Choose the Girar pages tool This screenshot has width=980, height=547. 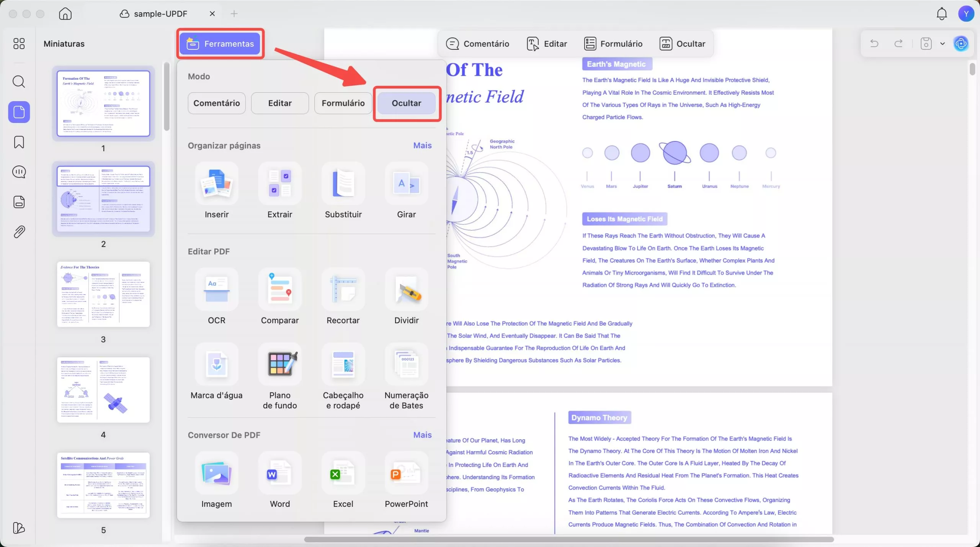(407, 191)
